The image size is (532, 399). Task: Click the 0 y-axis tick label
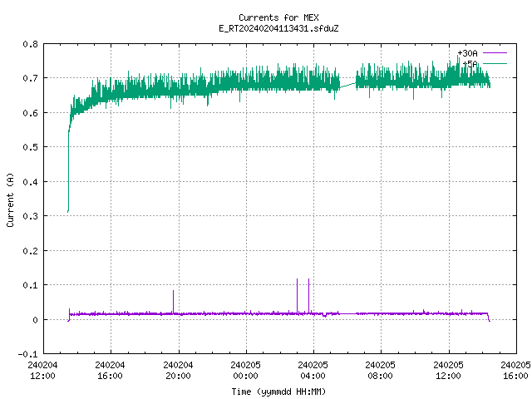point(35,319)
